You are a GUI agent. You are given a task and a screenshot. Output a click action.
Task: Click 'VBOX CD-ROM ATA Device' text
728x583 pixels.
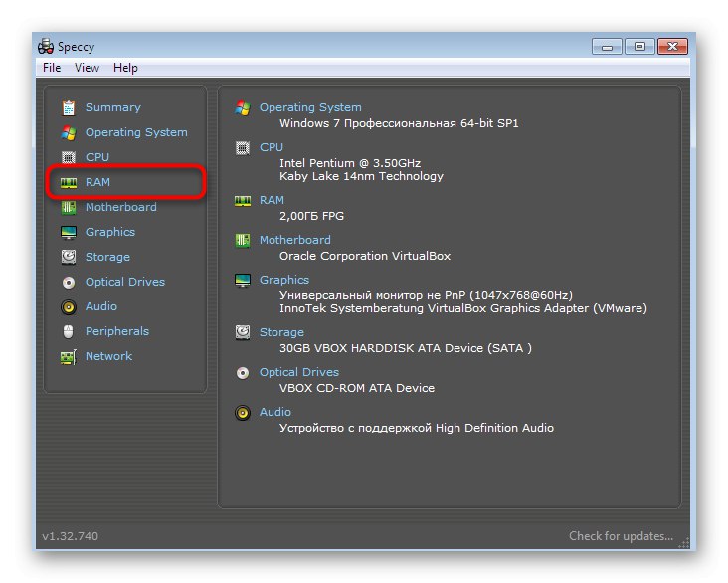pyautogui.click(x=357, y=388)
